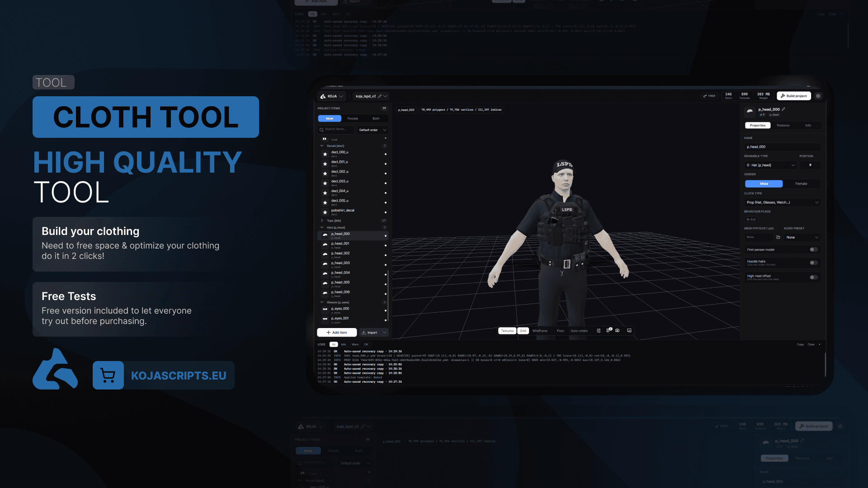868x488 pixels.
Task: Click the visibility dot of decl_001_u
Action: (x=385, y=164)
